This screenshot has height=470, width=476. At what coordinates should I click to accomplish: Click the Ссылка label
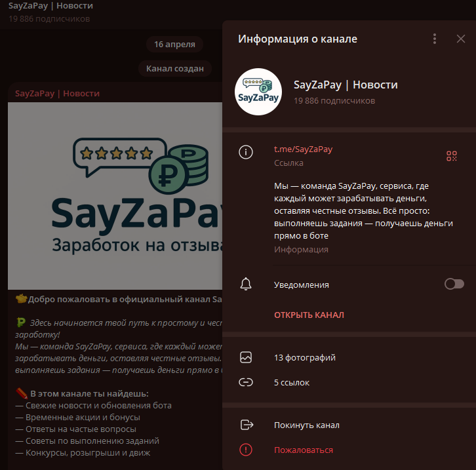point(288,163)
